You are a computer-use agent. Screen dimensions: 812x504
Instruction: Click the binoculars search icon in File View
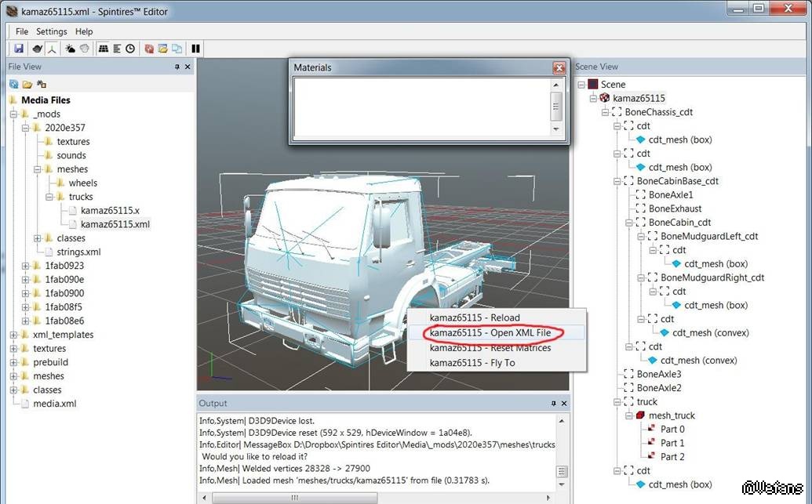point(42,84)
